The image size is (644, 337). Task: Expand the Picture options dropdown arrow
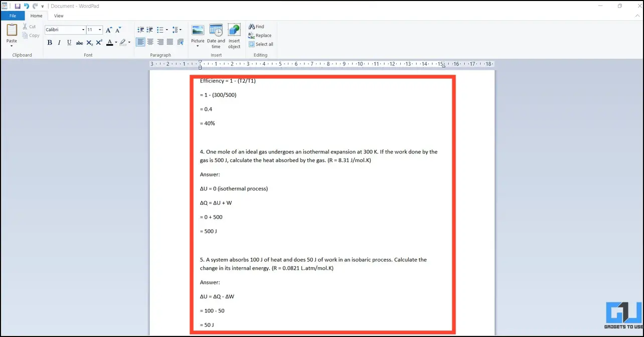tap(198, 46)
